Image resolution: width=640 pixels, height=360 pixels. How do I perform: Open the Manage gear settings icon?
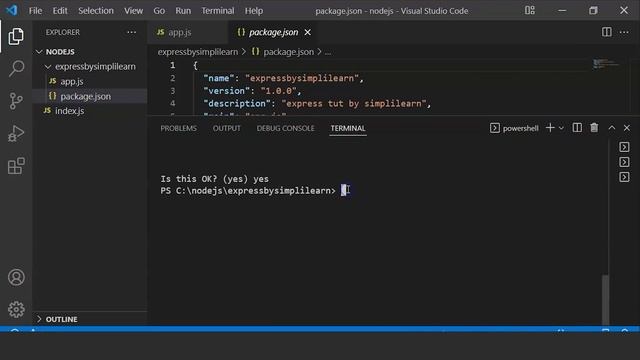click(16, 309)
